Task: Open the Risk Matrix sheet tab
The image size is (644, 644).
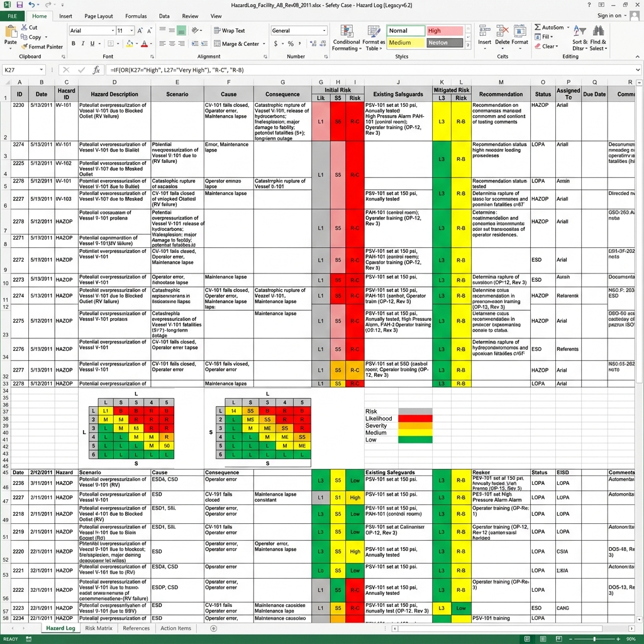Action: point(99,628)
